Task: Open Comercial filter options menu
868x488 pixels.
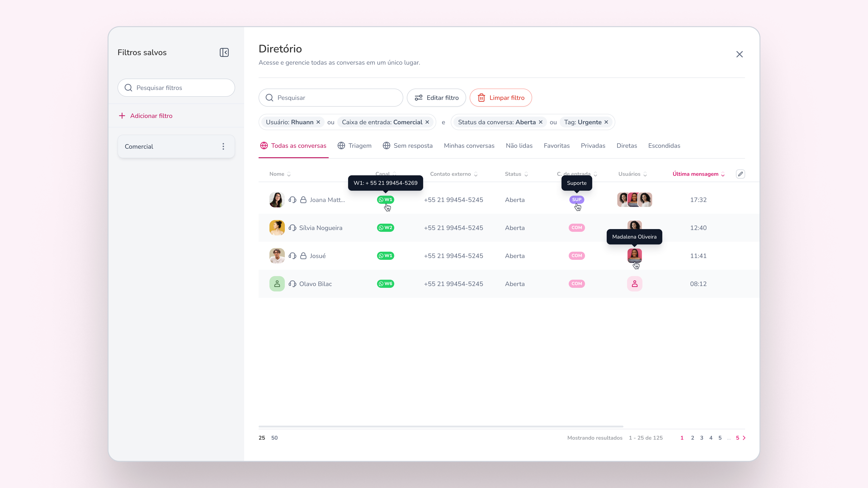Action: pos(223,146)
